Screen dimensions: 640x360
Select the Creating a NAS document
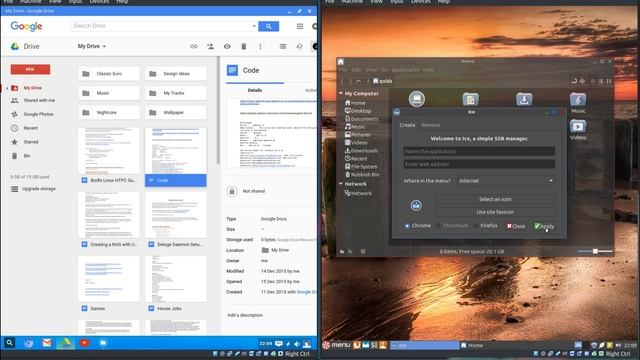click(x=109, y=221)
